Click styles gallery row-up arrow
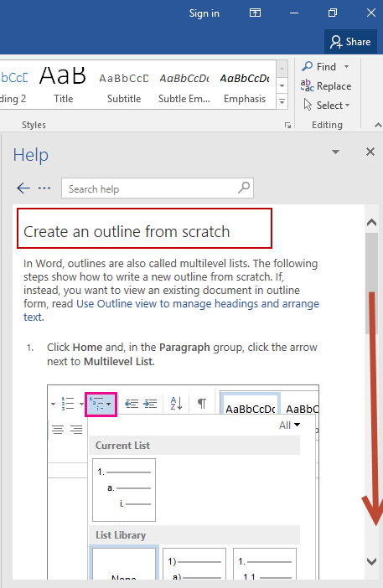383x588 pixels. [x=282, y=69]
